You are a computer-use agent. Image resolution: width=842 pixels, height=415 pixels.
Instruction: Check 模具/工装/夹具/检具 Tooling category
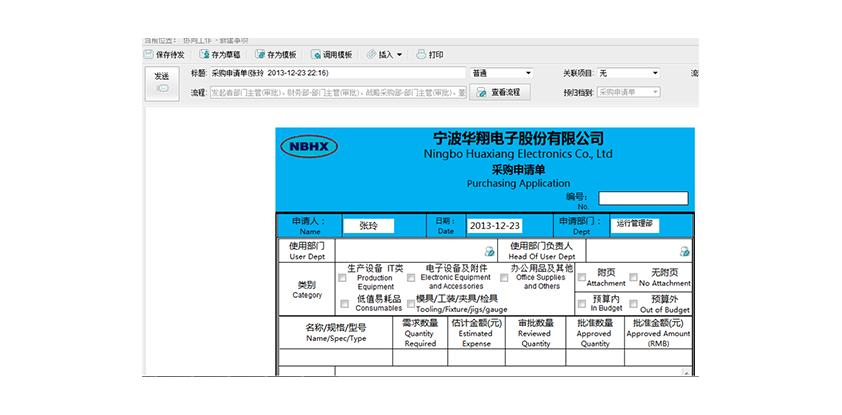(x=411, y=304)
